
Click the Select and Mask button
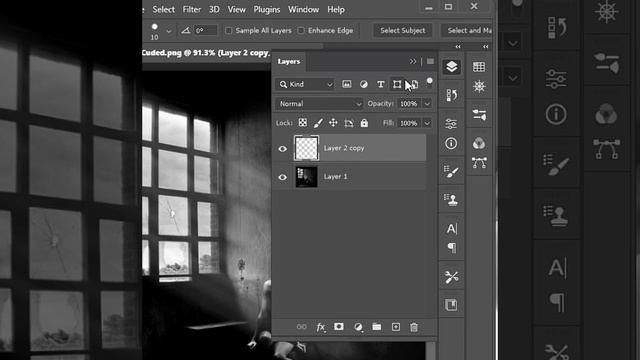click(x=467, y=31)
